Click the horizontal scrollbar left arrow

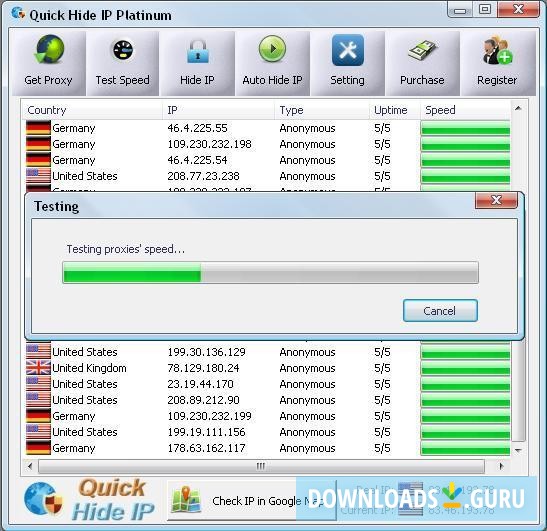[30, 466]
